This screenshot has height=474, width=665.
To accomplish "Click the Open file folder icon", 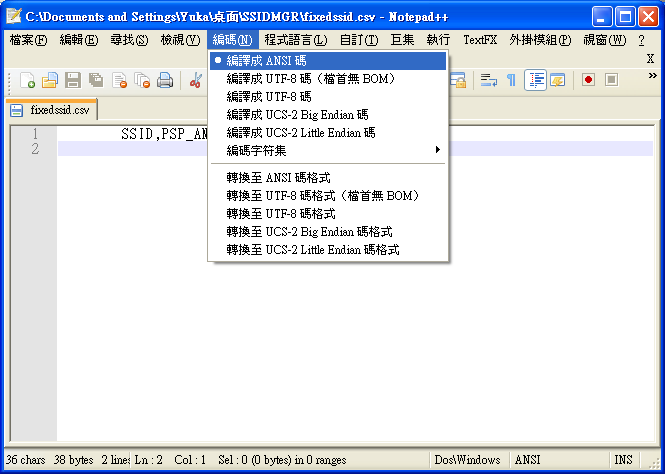I will (x=49, y=80).
